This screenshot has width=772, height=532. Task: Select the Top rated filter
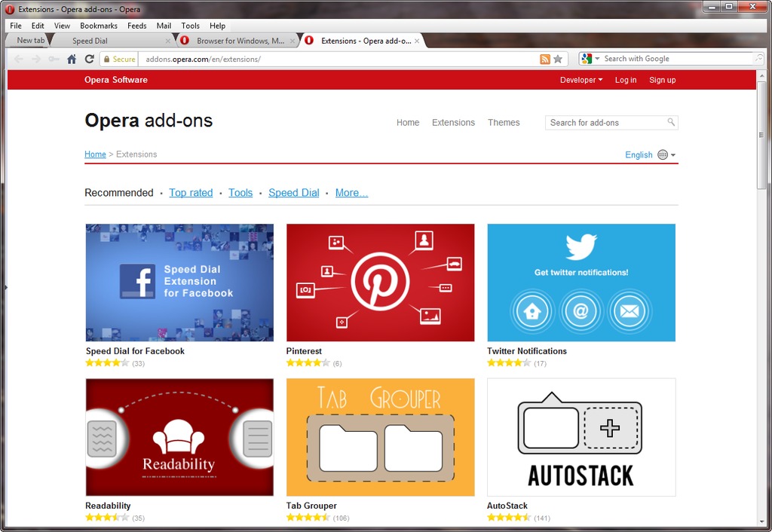click(x=191, y=193)
